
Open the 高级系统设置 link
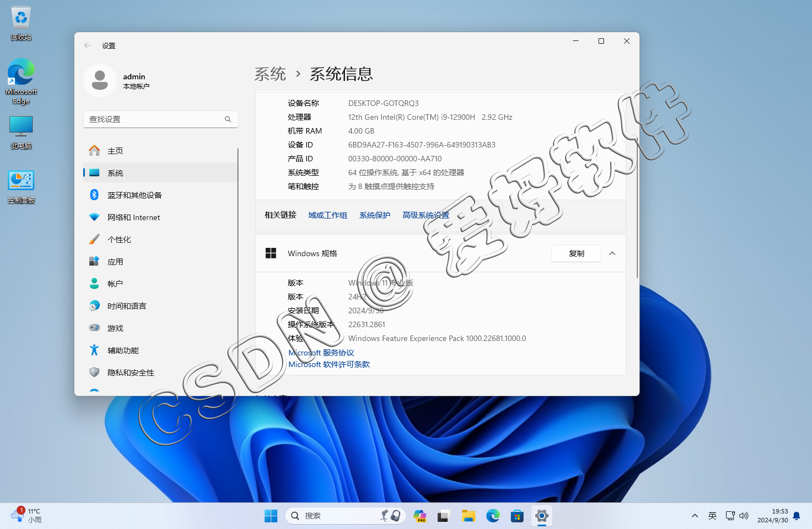coord(426,215)
